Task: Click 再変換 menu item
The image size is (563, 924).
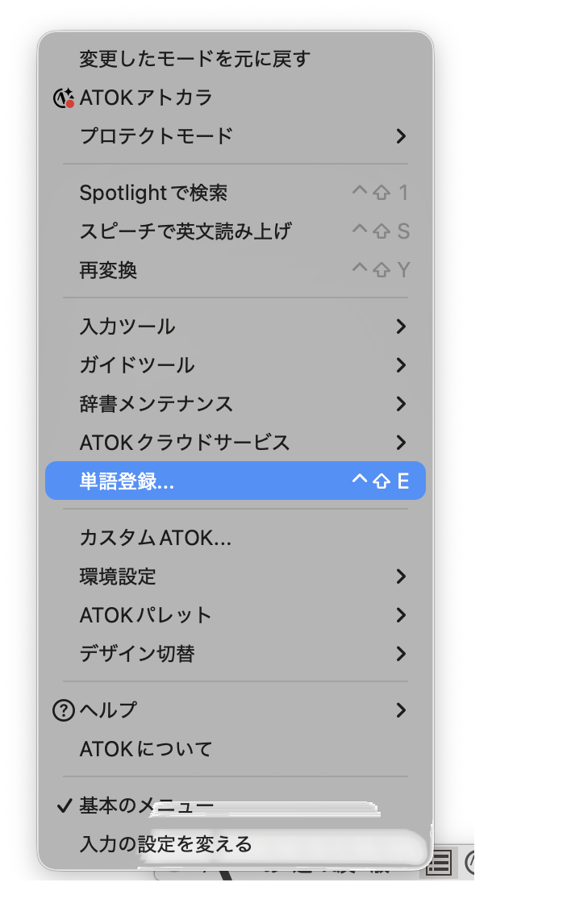Action: tap(108, 270)
